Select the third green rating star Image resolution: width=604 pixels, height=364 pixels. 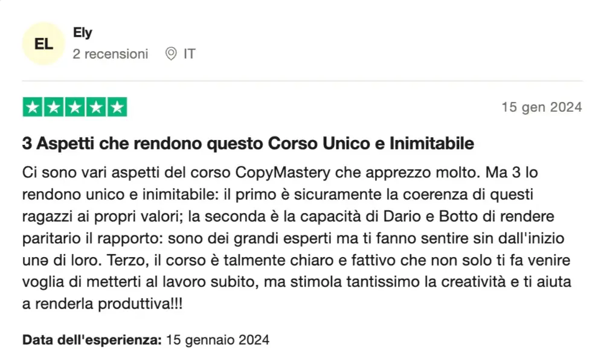75,107
